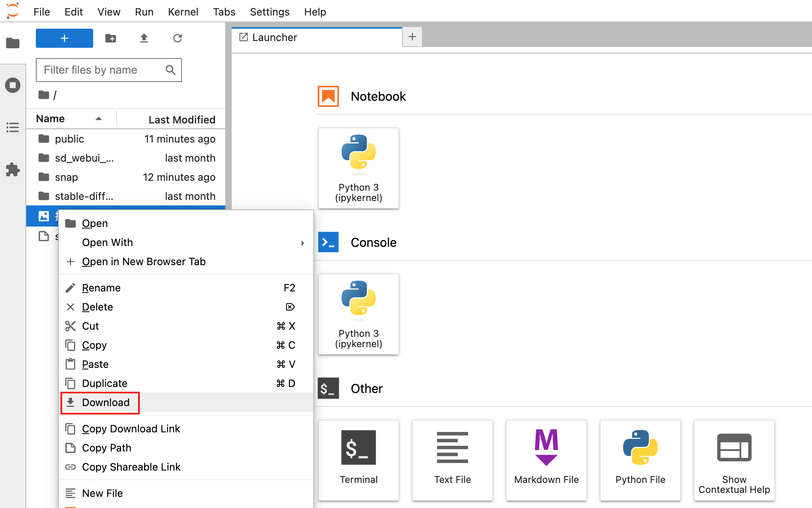Choose Copy Shareable Link option

coord(131,467)
